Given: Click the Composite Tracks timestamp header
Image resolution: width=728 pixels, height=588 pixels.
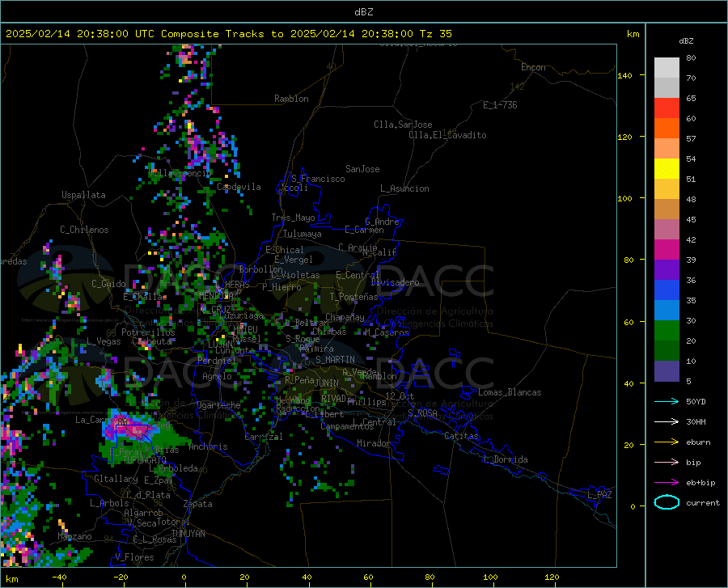Looking at the screenshot, I should point(228,34).
